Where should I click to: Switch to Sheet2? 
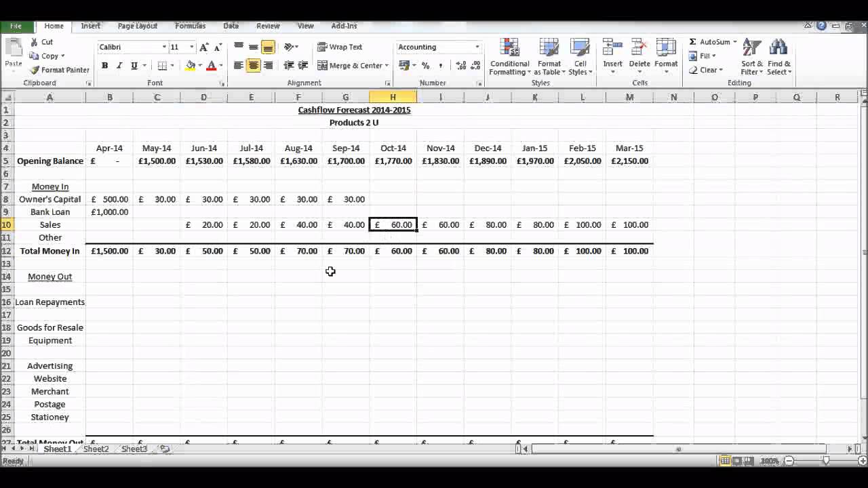[x=95, y=449]
